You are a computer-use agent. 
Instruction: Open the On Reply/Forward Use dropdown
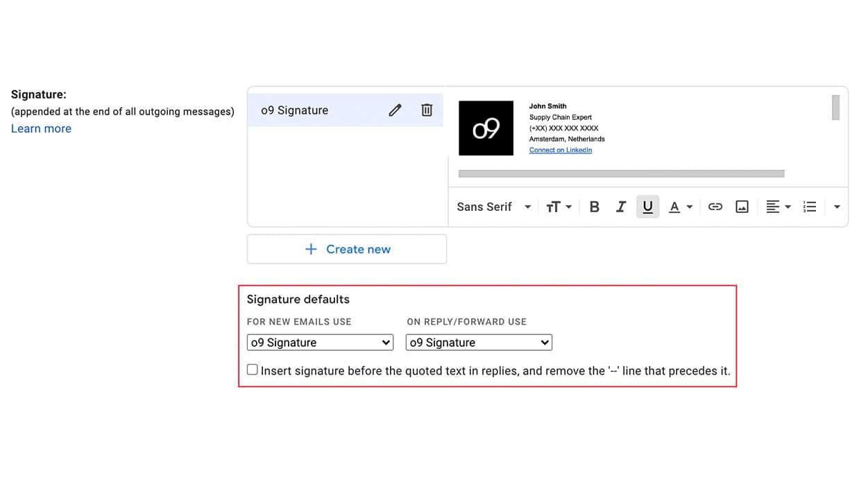[479, 343]
